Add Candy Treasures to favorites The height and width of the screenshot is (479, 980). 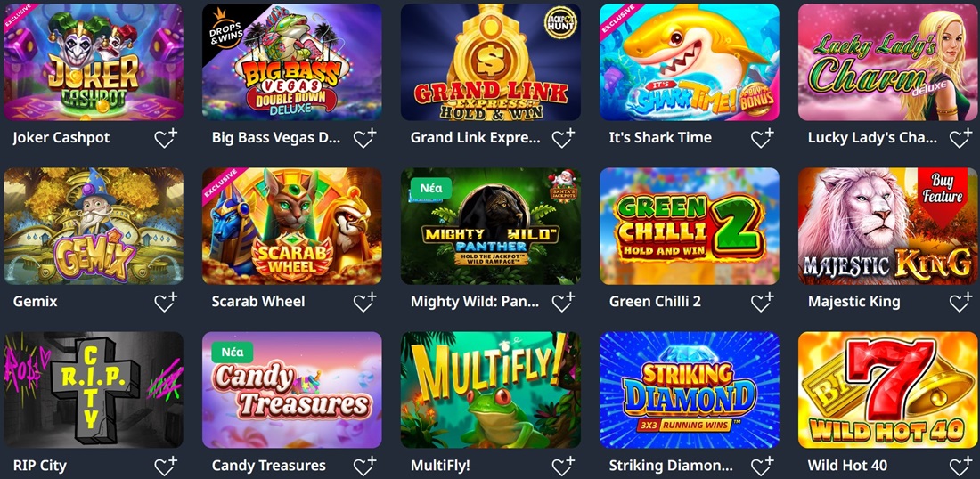(364, 466)
